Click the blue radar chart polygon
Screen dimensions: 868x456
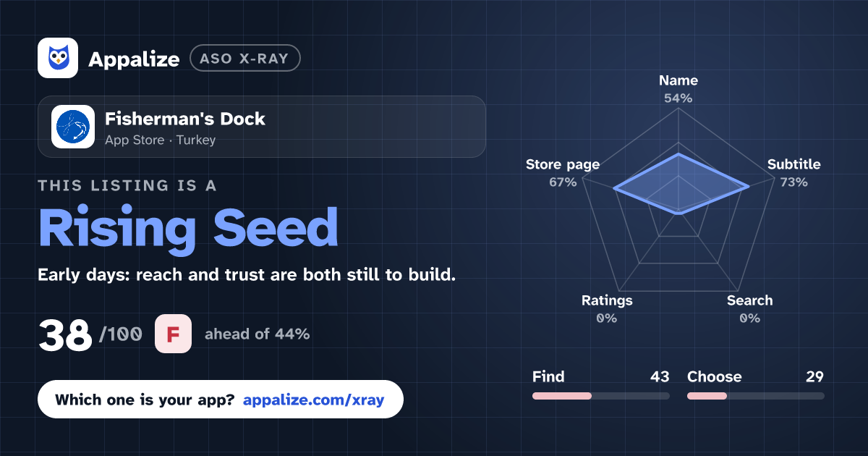(x=680, y=185)
